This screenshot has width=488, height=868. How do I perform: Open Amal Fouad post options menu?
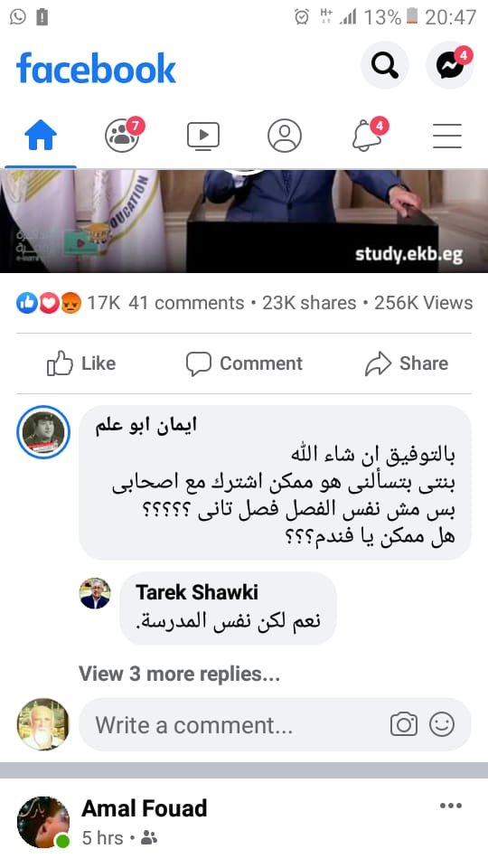pyautogui.click(x=450, y=806)
